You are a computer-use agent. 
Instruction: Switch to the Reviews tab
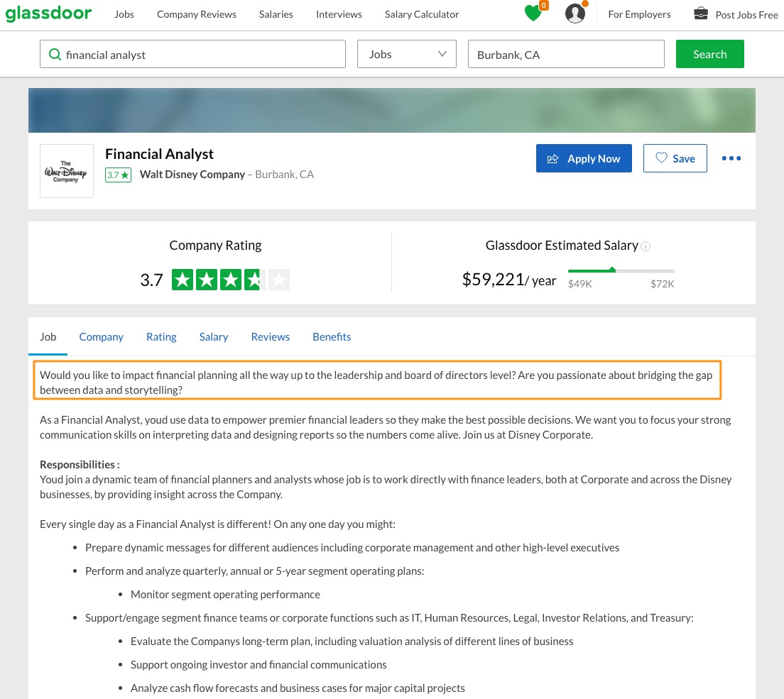coord(270,337)
